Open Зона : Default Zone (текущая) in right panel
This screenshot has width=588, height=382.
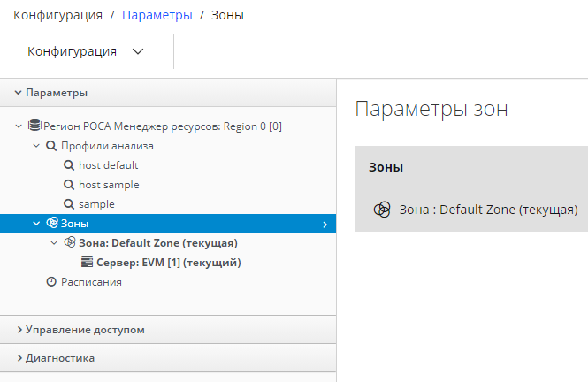(x=488, y=210)
